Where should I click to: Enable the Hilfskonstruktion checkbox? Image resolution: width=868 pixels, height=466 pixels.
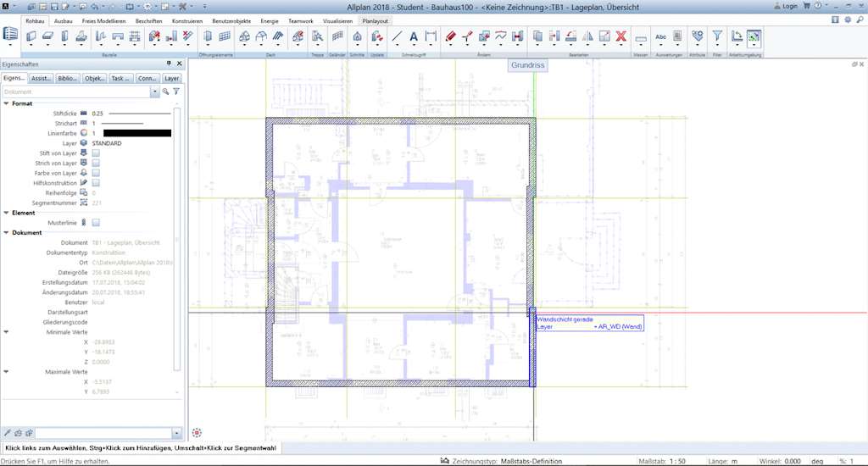click(96, 183)
